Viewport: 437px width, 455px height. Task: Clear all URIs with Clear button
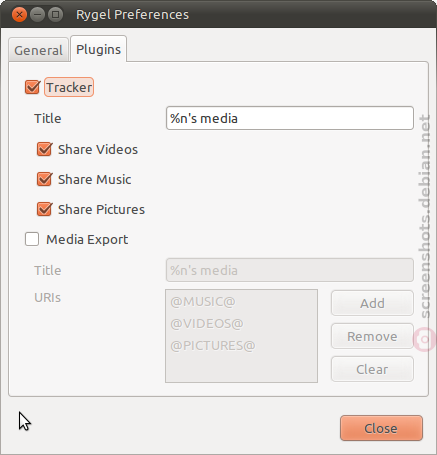click(x=372, y=369)
